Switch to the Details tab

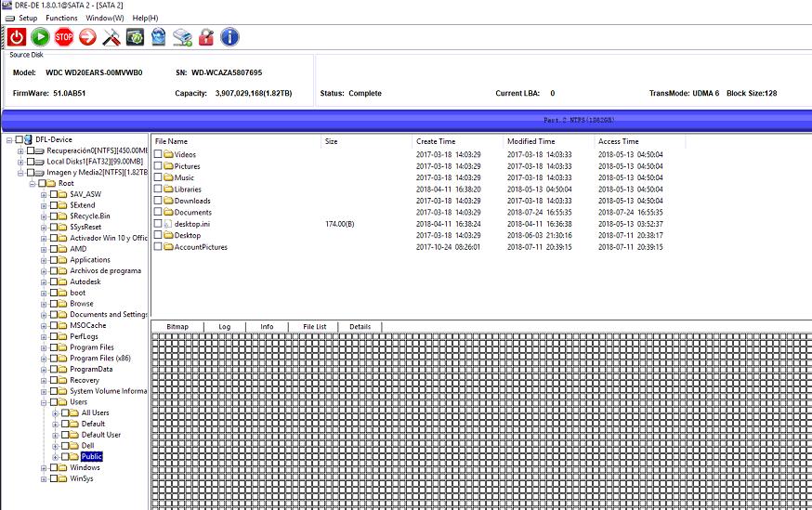[360, 327]
